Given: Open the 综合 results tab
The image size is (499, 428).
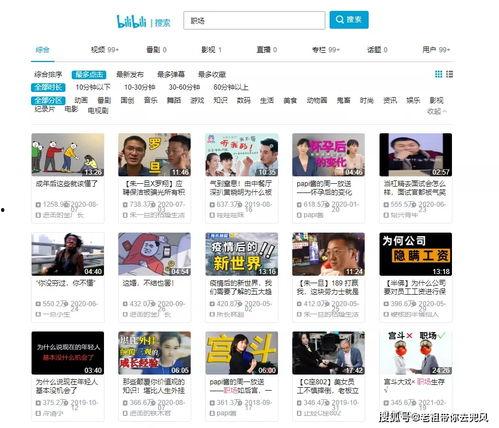Looking at the screenshot, I should click(42, 50).
